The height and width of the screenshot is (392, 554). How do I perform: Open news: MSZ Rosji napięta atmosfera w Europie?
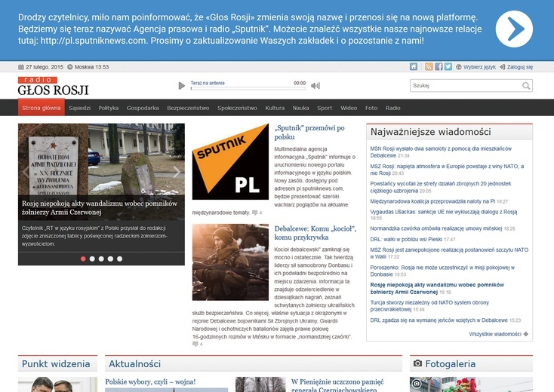447,170
